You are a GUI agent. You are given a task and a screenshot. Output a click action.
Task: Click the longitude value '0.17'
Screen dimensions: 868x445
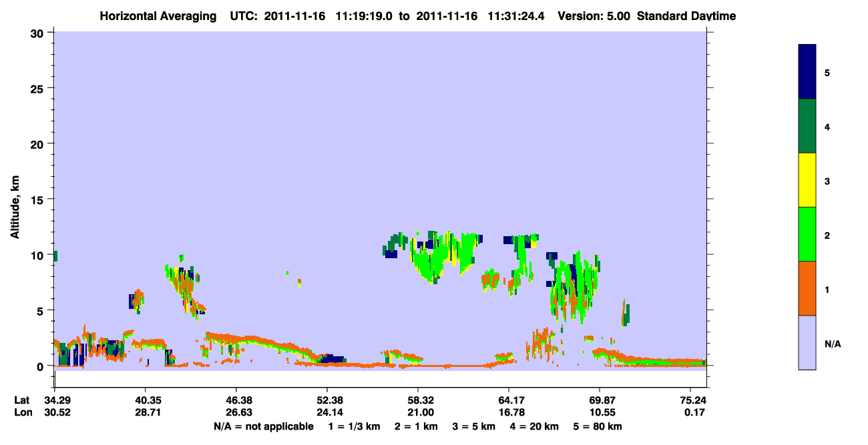[x=694, y=412]
